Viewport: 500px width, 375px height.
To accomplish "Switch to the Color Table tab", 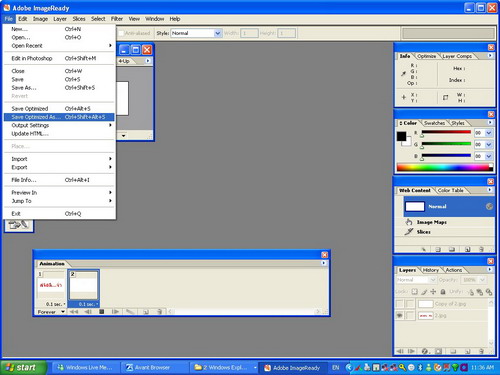I will [x=450, y=190].
